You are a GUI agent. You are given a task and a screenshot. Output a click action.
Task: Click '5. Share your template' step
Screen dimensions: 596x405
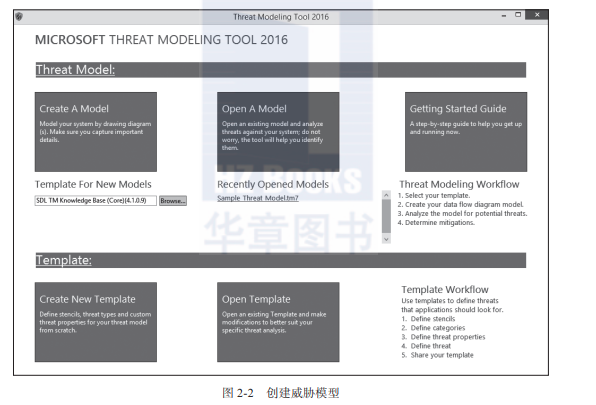coord(437,355)
